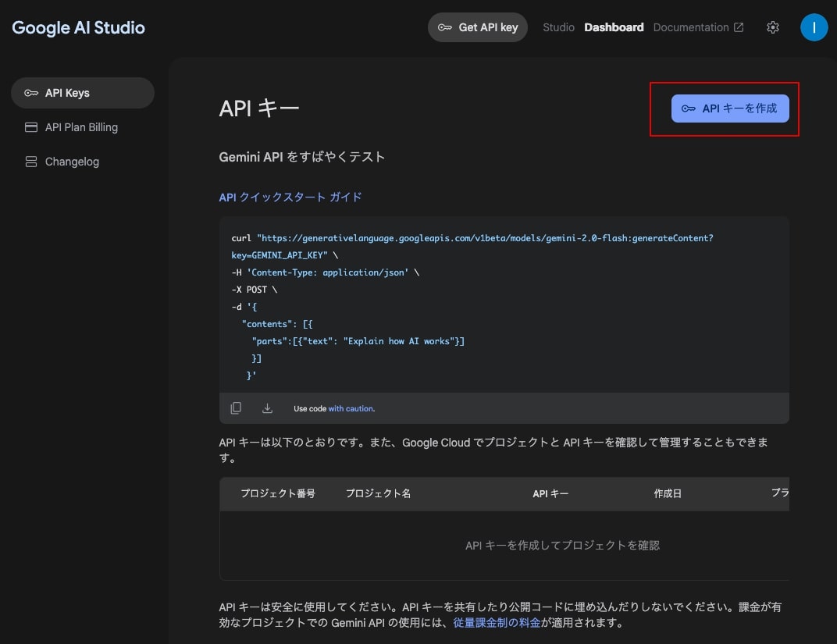Click the Google AI Studio logo

click(78, 27)
